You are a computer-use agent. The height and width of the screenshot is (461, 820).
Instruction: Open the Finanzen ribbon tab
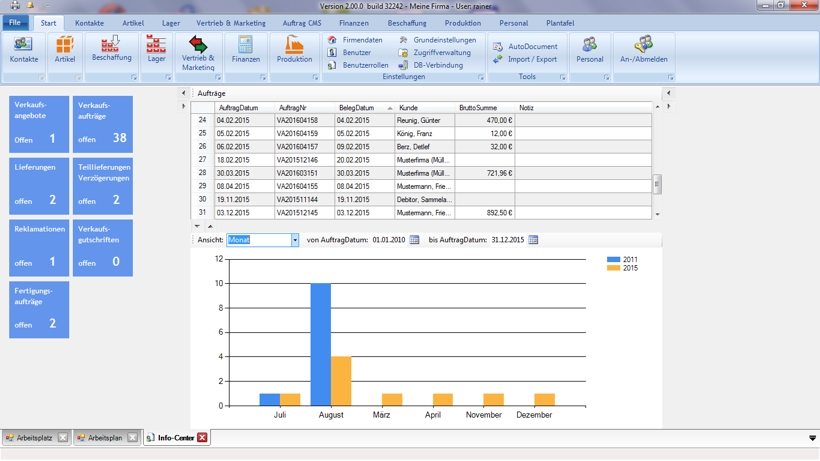pos(354,23)
